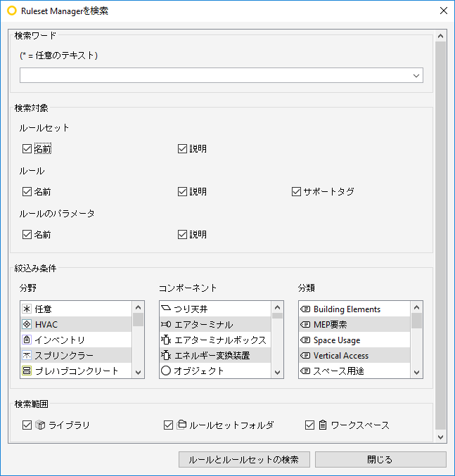Click the ワークスペース clipboard icon
This screenshot has height=476, width=455.
pyautogui.click(x=323, y=425)
